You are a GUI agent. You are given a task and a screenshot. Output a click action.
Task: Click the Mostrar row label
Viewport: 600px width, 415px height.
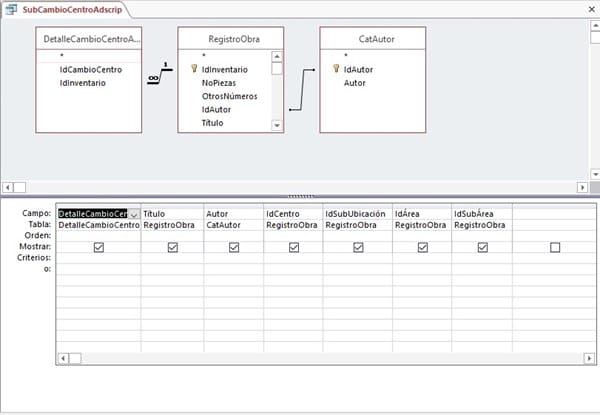click(35, 247)
